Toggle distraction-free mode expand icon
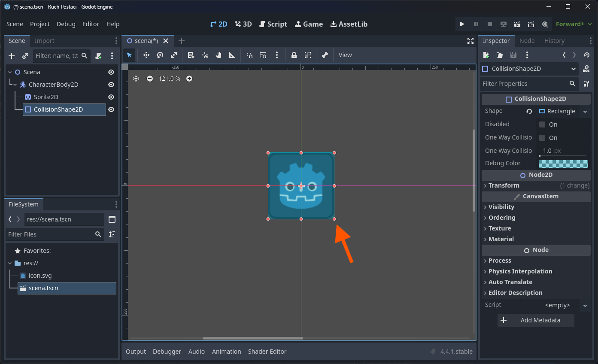This screenshot has width=598, height=364. [471, 41]
